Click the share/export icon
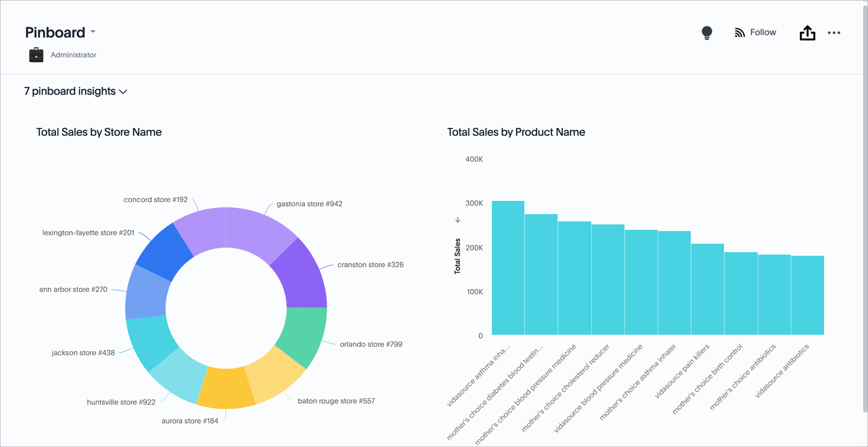 [x=807, y=33]
